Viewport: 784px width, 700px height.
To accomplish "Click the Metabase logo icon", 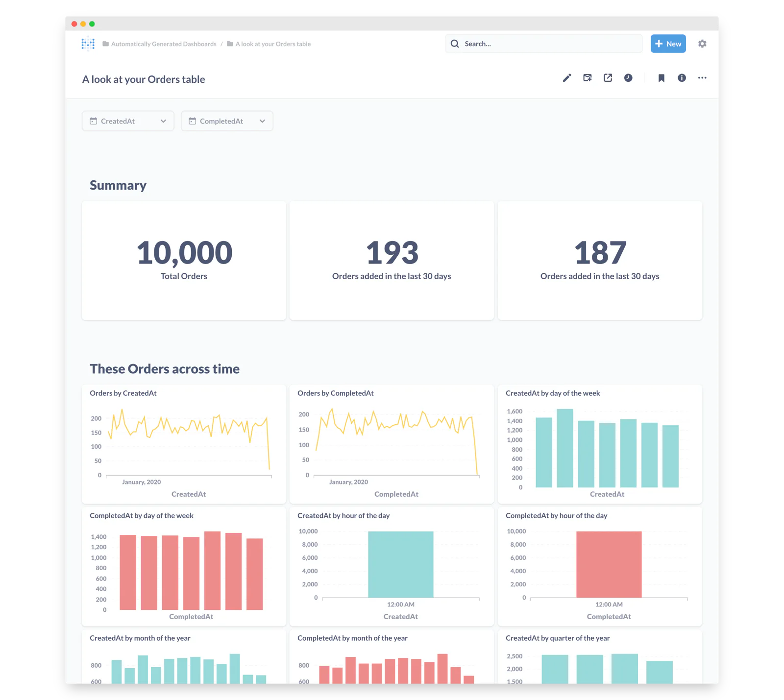I will click(88, 44).
